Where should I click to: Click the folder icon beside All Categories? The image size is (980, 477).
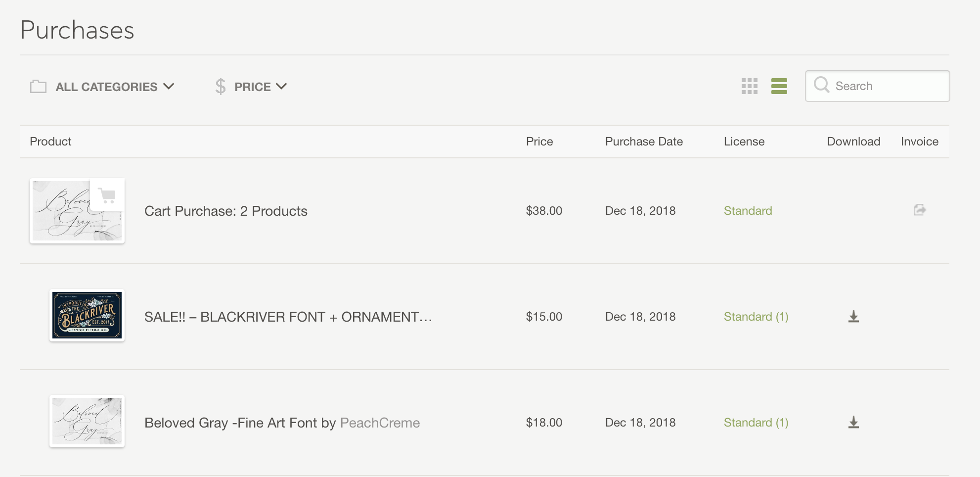pyautogui.click(x=38, y=86)
